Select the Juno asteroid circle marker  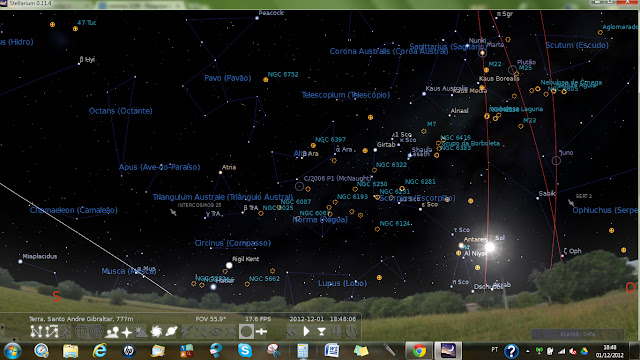click(x=556, y=161)
